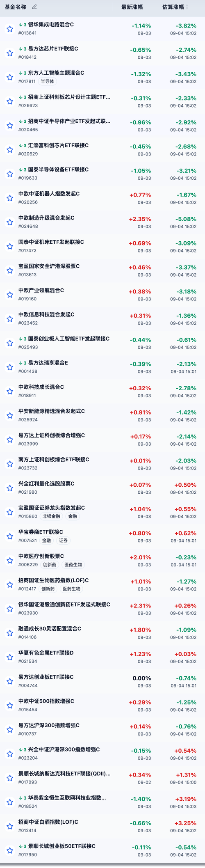Star the 招商中证白酒指数(LOF)C fund
This screenshot has width=205, height=868.
click(x=10, y=826)
